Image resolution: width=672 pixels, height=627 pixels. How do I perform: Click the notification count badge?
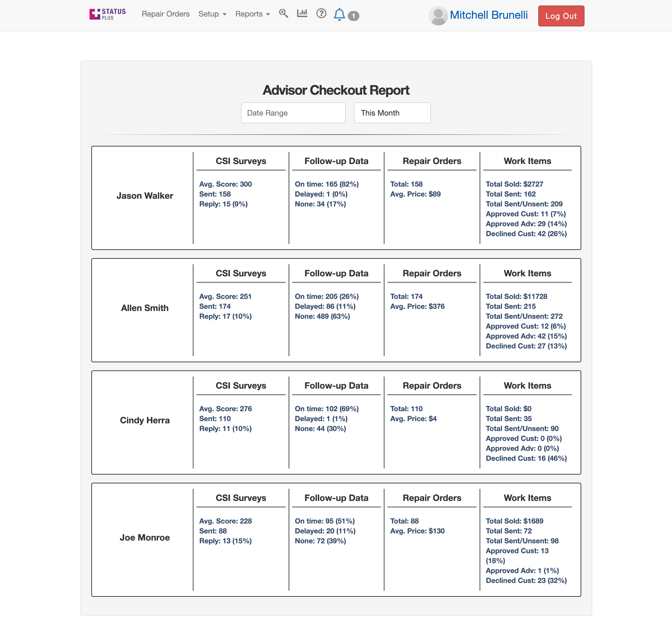point(353,16)
